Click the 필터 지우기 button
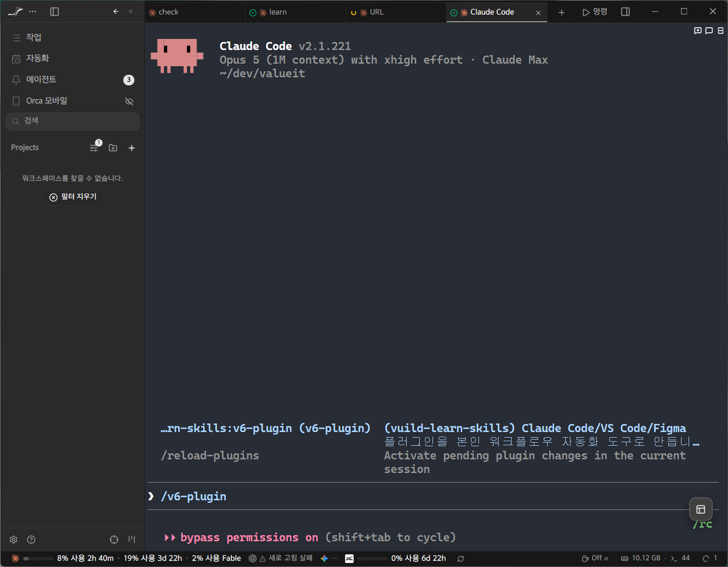This screenshot has width=728, height=567. (x=73, y=197)
